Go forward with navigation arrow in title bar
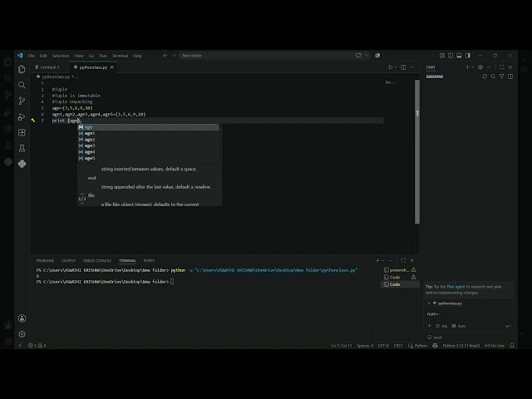This screenshot has height=399, width=532. pyautogui.click(x=174, y=56)
